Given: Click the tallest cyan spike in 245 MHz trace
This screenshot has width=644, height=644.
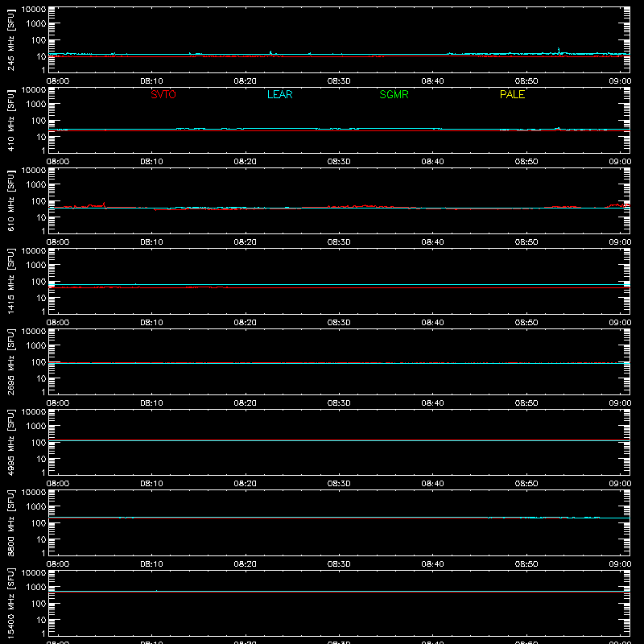Looking at the screenshot, I should [x=558, y=51].
